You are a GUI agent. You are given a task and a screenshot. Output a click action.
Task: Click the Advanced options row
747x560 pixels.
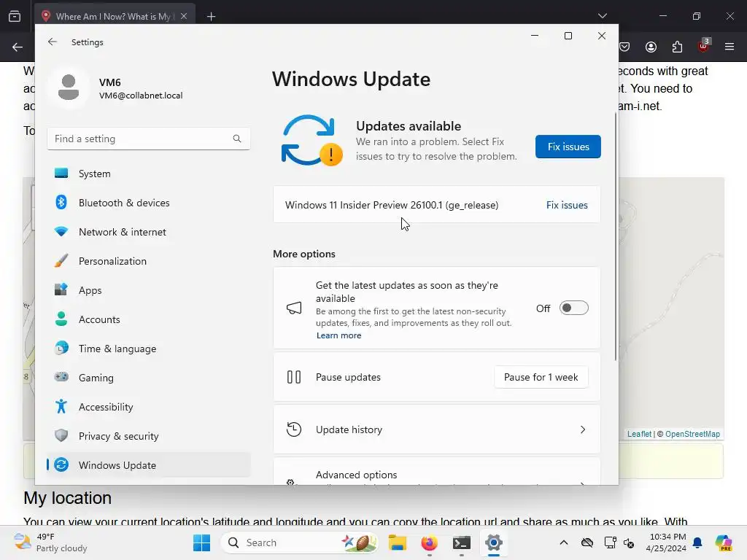[436, 472]
